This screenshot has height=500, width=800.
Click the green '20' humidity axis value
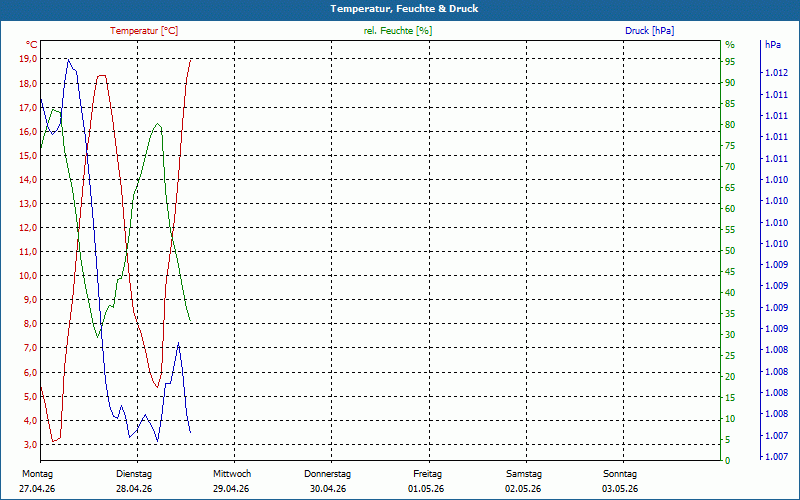tap(730, 377)
